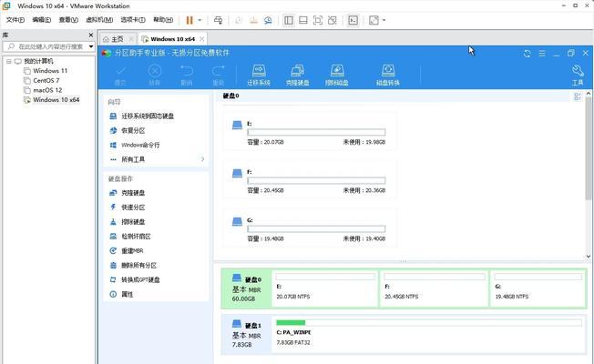The height and width of the screenshot is (364, 594).
Task: Click the VMware pause virtual machine icon
Action: coord(189,20)
